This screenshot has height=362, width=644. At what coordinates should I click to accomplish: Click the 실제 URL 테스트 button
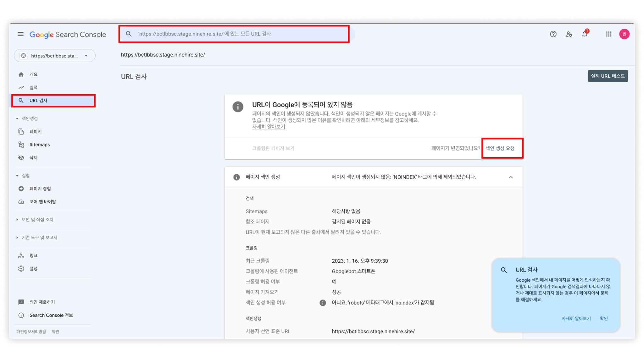pyautogui.click(x=608, y=76)
